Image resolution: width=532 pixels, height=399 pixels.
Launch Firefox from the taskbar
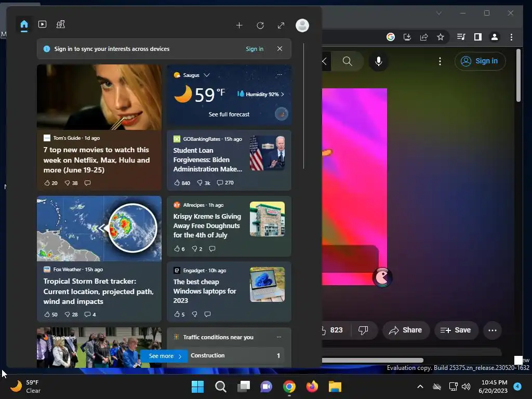[312, 387]
